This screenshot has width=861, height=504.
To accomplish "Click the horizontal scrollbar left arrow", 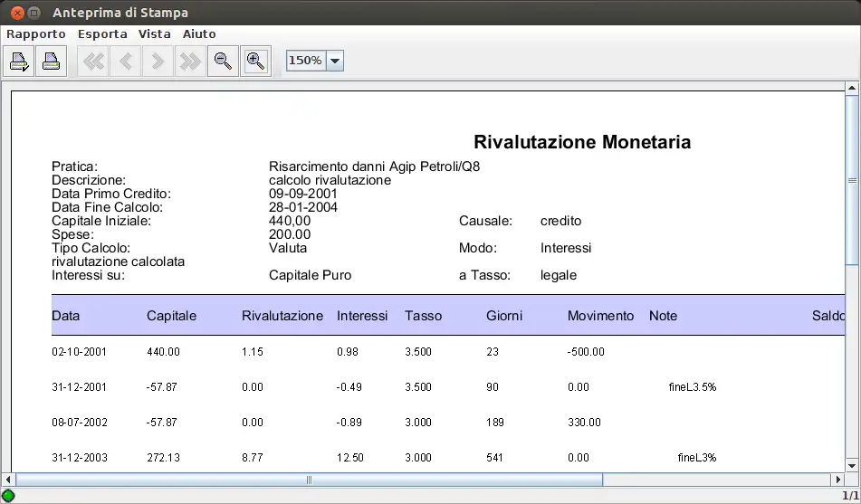I will [8, 480].
